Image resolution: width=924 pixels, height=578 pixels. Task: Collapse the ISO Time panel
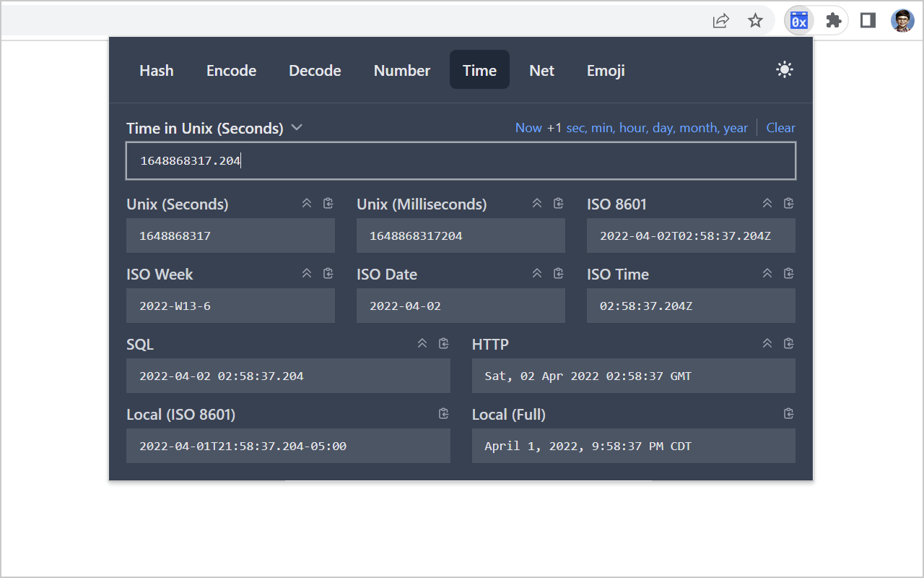point(767,273)
